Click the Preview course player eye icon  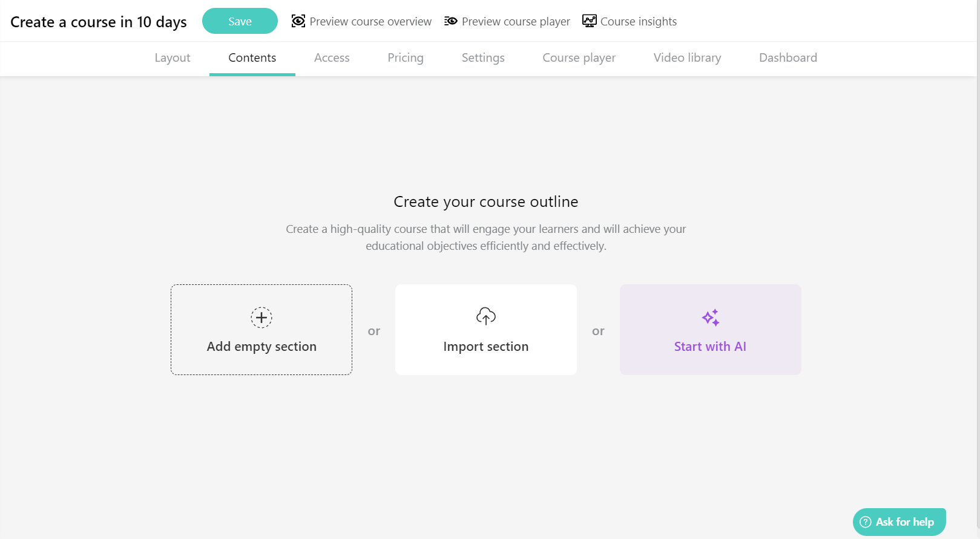(x=451, y=21)
